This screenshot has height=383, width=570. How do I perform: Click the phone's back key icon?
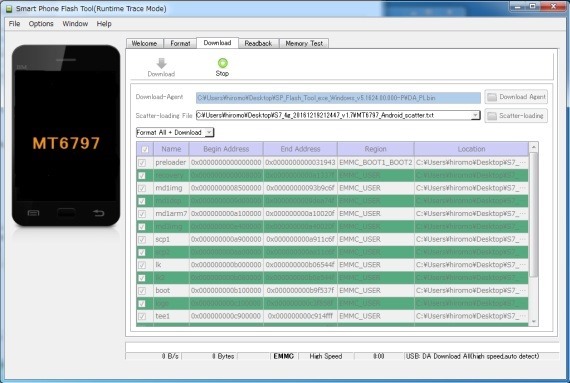[x=98, y=213]
